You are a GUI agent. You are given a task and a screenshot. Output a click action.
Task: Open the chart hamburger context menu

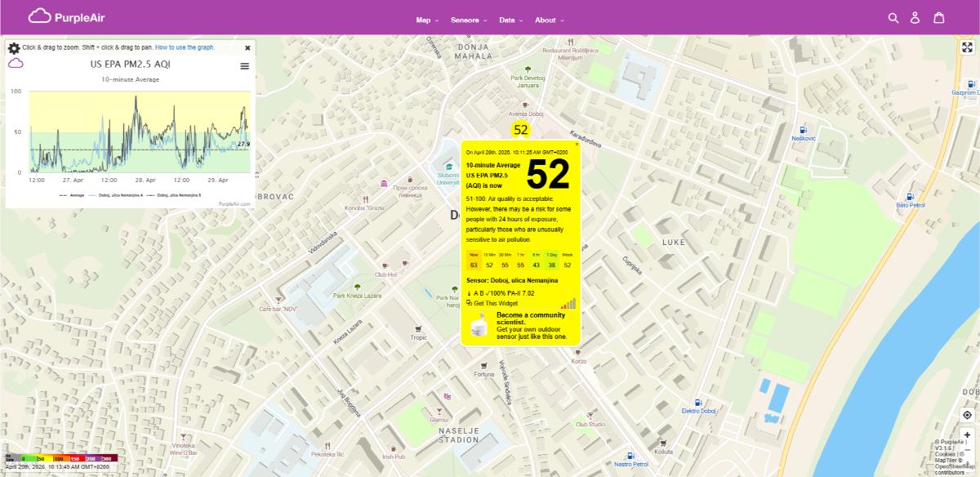244,66
